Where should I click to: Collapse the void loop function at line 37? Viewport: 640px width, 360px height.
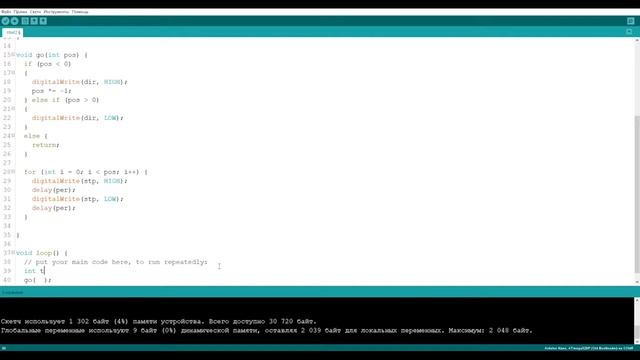pyautogui.click(x=14, y=253)
